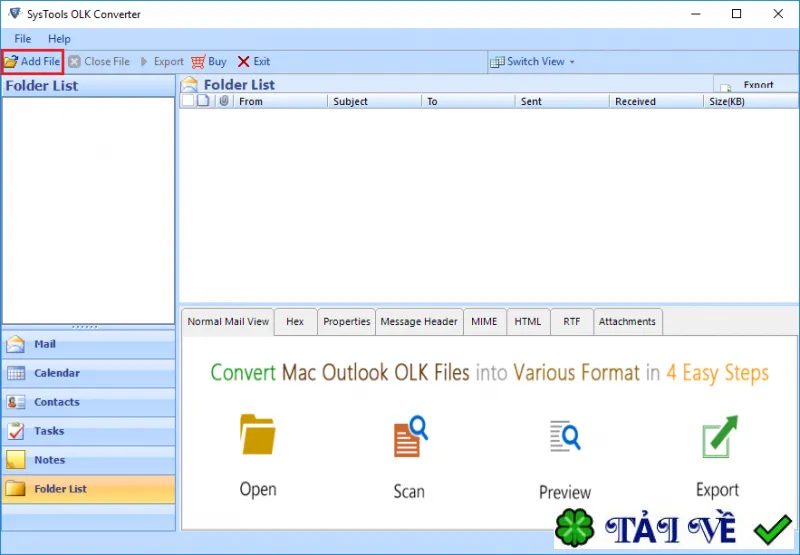Switch to the Hex tab
This screenshot has width=800, height=555.
(295, 322)
